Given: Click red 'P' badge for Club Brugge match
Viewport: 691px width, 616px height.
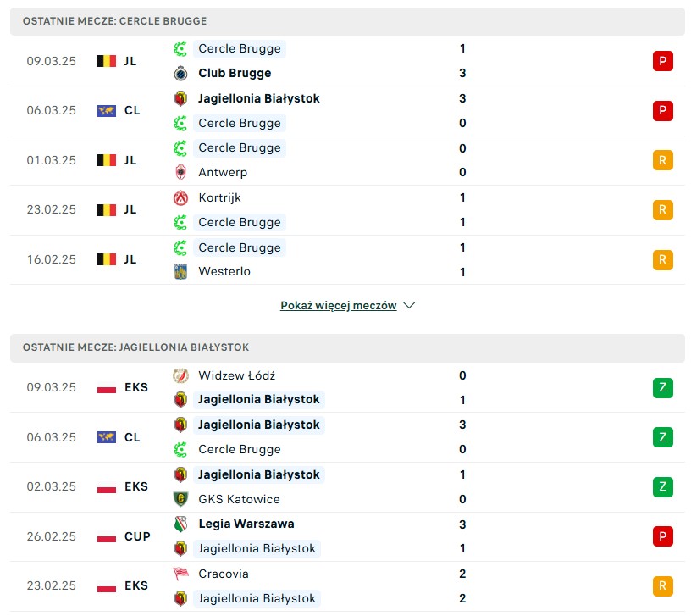Looking at the screenshot, I should pos(663,61).
